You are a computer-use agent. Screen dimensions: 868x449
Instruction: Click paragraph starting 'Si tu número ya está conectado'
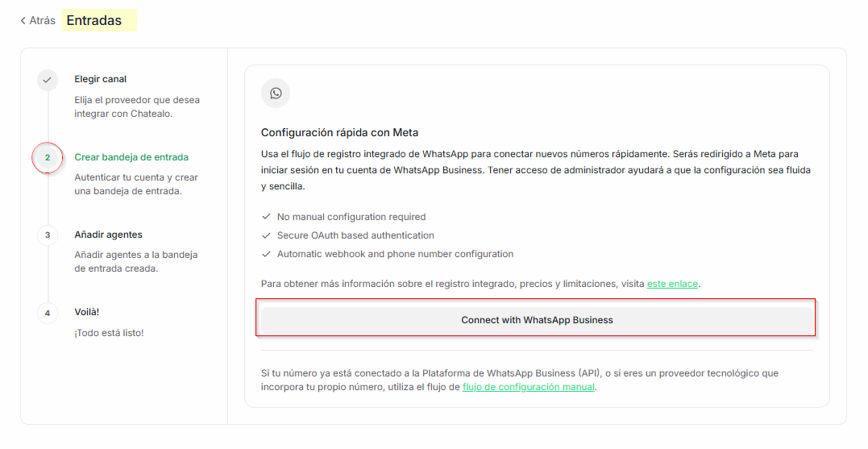pyautogui.click(x=520, y=380)
